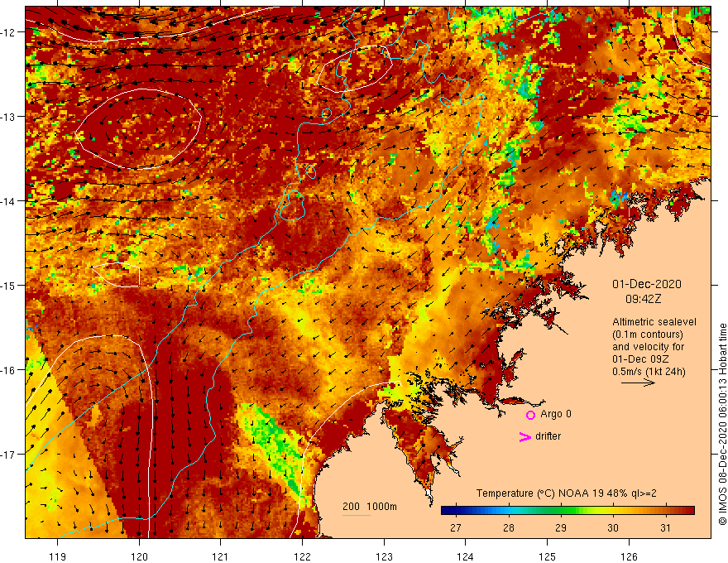Click the color bar tick label 28
728x563 pixels.
click(x=509, y=527)
